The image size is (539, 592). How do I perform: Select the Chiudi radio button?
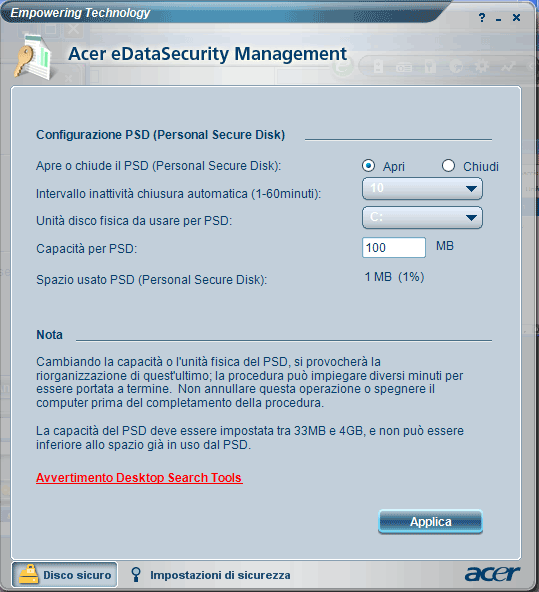448,166
